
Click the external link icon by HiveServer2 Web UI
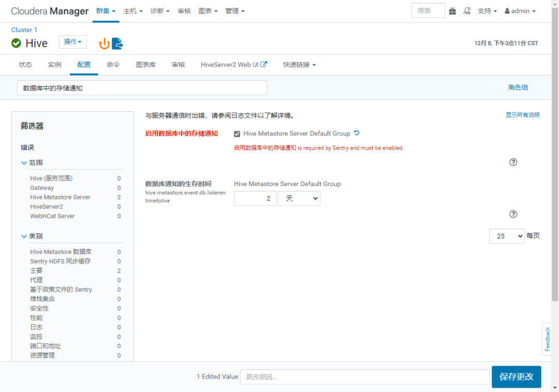(263, 65)
